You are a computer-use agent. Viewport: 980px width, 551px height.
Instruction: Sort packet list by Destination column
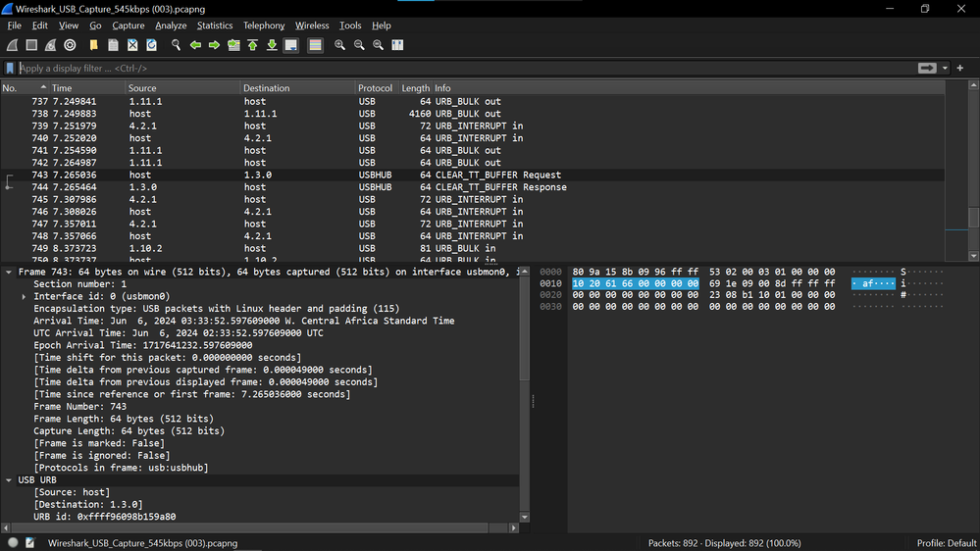coord(298,88)
